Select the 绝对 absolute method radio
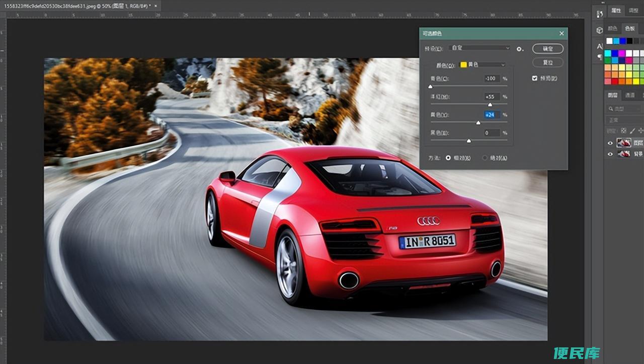The image size is (644, 364). pyautogui.click(x=485, y=158)
